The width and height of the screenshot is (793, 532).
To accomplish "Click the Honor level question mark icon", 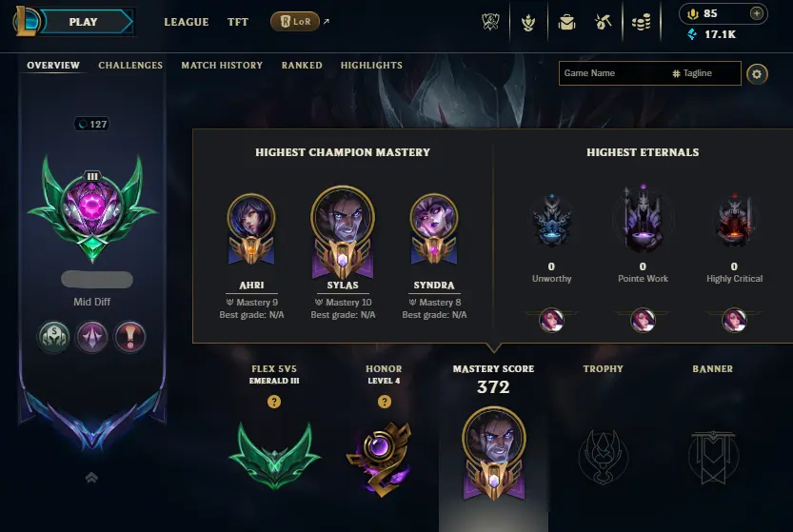I will (385, 402).
